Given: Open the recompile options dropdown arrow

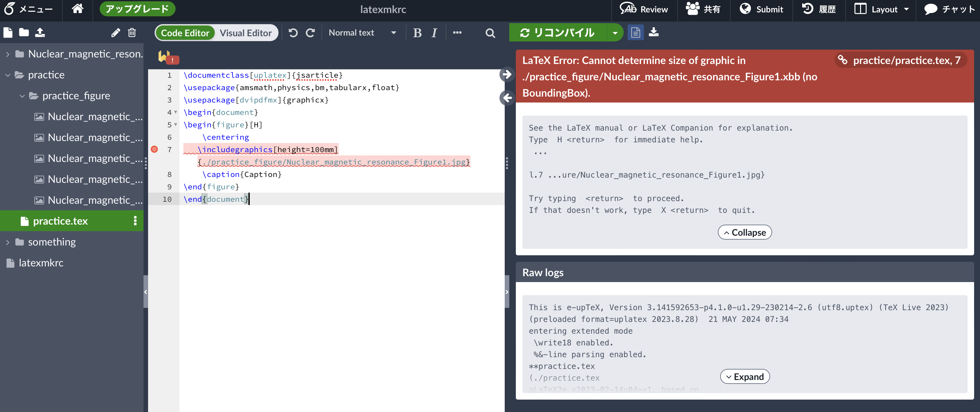Looking at the screenshot, I should tap(614, 32).
